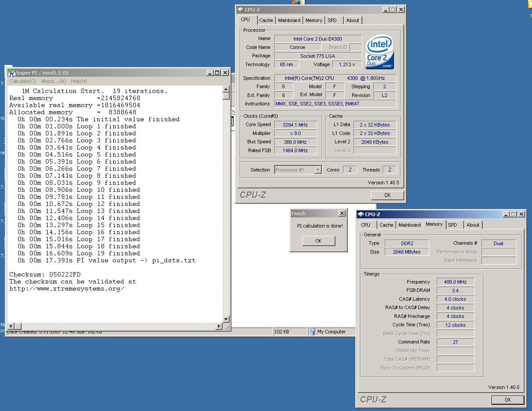
Task: Click the Level 2 2048 KBytes field
Action: coord(375,142)
